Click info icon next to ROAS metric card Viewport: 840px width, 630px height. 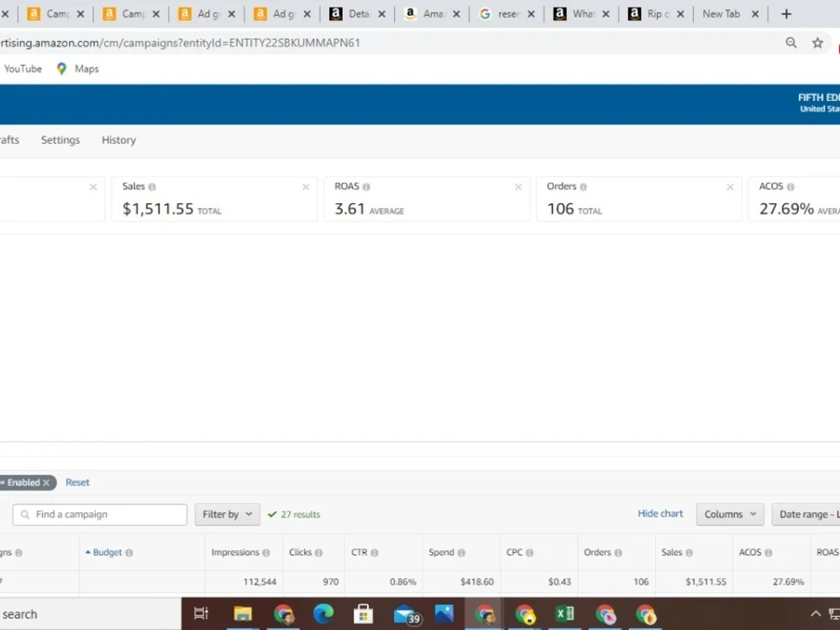(x=366, y=187)
